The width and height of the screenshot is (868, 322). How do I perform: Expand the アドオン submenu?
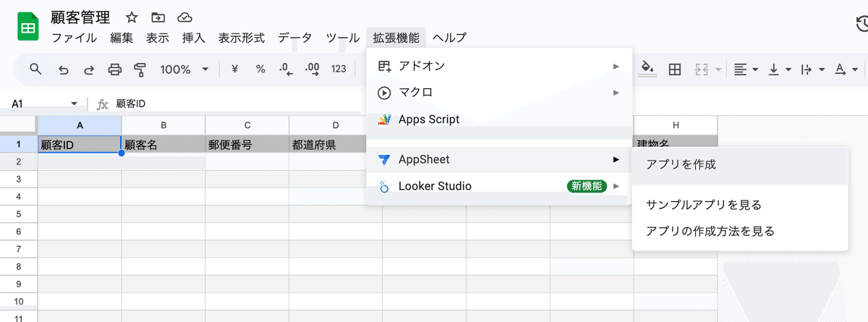pos(499,66)
